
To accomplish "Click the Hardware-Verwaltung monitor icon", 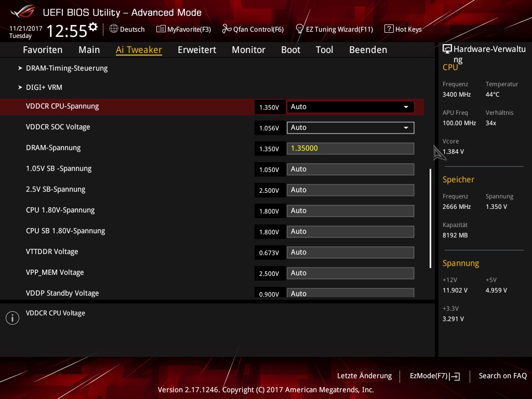I will (447, 49).
